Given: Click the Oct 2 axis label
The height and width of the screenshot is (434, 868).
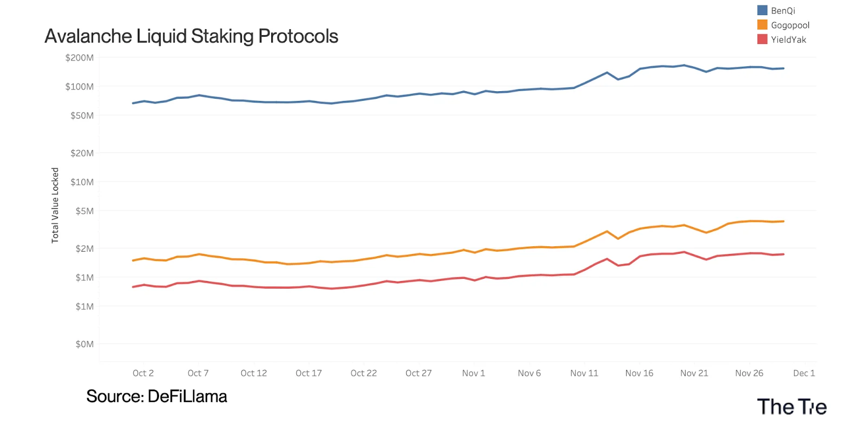Looking at the screenshot, I should pos(143,373).
